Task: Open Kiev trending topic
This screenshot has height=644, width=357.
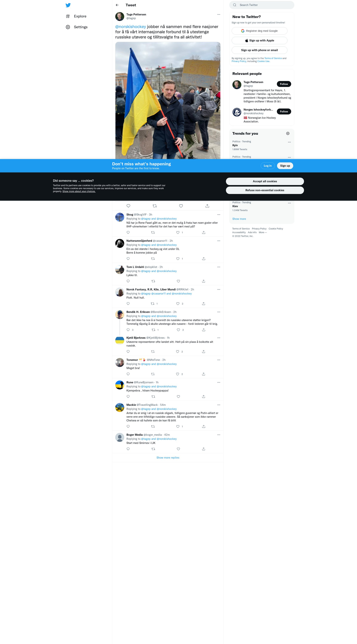Action: (262, 206)
